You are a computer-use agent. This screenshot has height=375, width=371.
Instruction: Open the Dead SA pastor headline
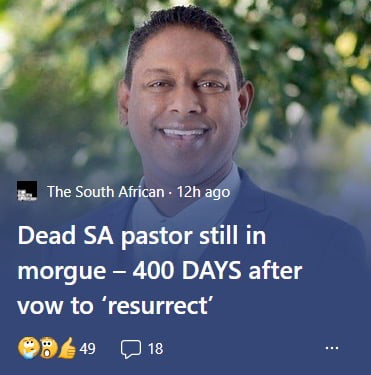pos(160,271)
